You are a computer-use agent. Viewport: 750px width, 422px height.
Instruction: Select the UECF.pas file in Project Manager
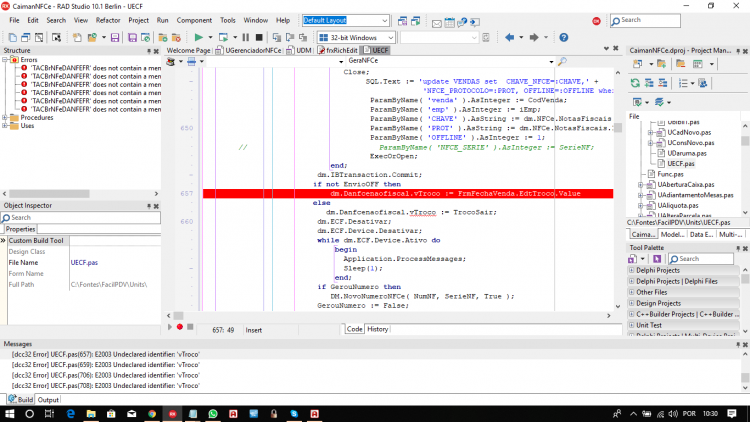[x=681, y=164]
